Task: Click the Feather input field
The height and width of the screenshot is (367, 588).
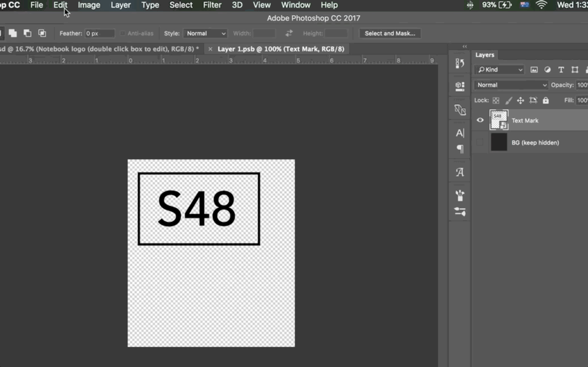Action: (99, 33)
